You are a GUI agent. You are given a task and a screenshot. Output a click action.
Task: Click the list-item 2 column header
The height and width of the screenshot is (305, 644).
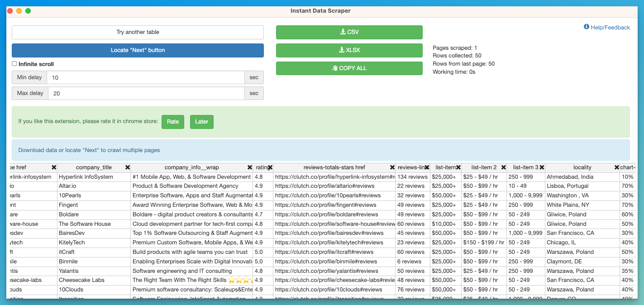(484, 167)
